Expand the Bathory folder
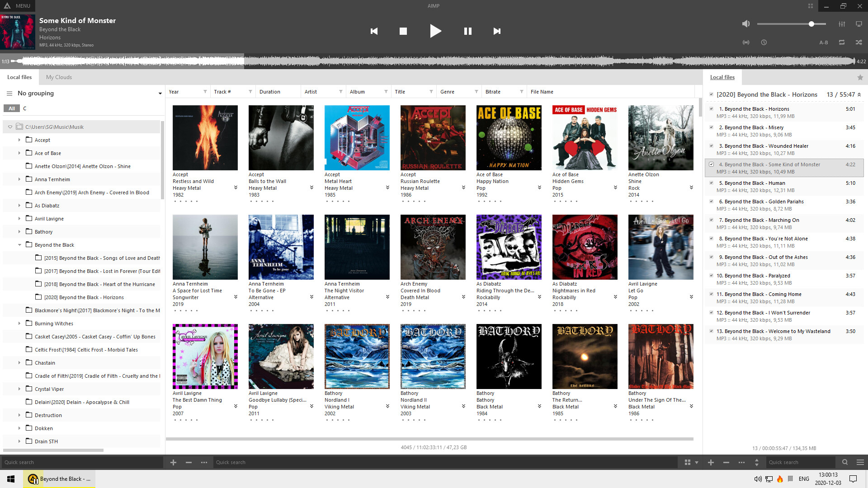 [x=19, y=232]
